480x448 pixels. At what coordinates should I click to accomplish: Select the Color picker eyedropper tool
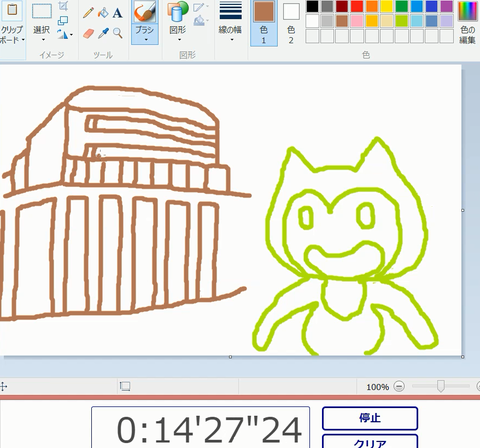[103, 33]
